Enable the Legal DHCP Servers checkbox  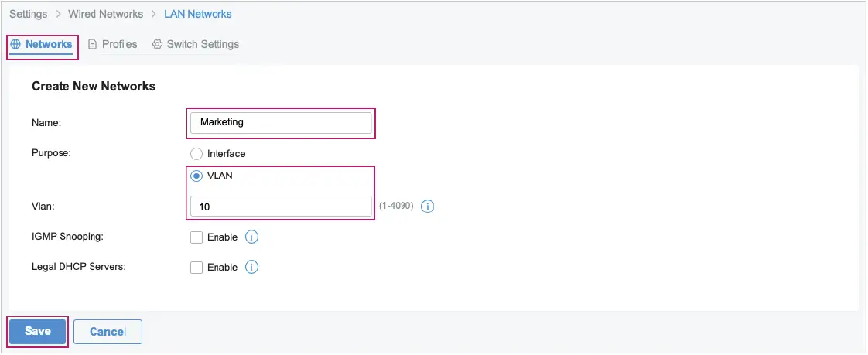(196, 268)
